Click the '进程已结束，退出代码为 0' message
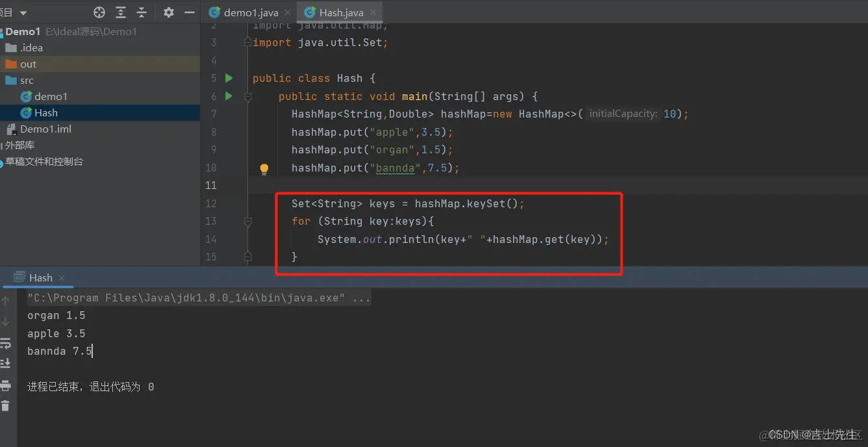This screenshot has width=868, height=447. tap(91, 387)
